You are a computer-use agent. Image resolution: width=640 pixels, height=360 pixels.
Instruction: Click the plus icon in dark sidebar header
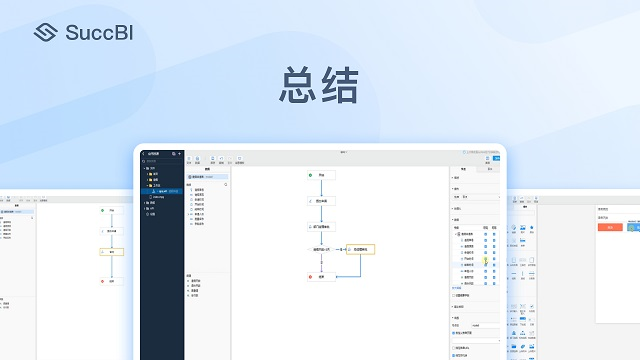[x=180, y=154]
